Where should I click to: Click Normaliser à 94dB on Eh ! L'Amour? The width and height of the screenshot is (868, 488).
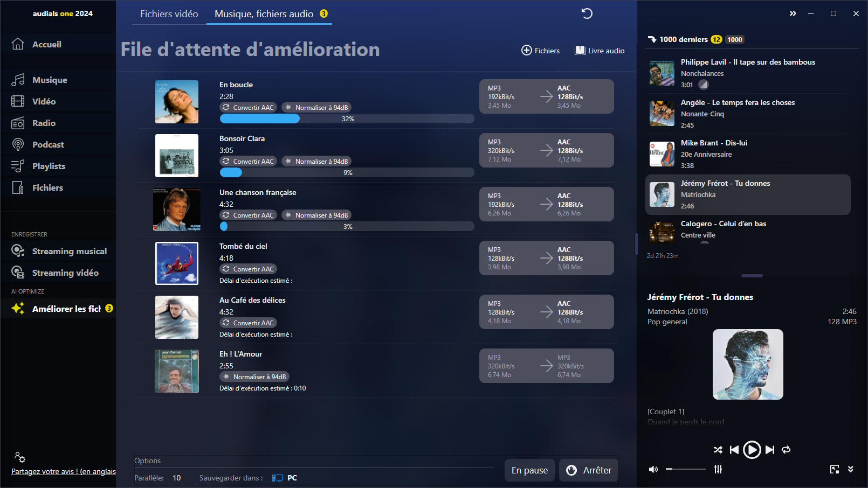click(254, 377)
